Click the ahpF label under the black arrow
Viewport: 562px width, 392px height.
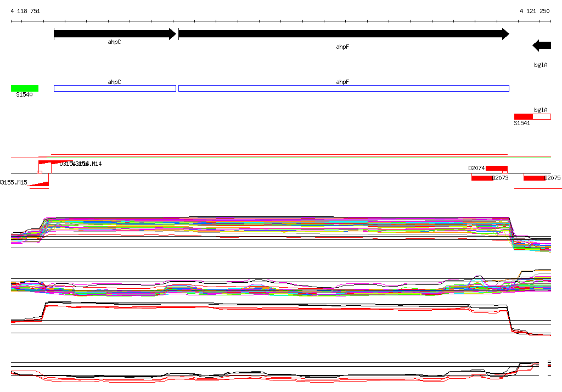pyautogui.click(x=342, y=47)
